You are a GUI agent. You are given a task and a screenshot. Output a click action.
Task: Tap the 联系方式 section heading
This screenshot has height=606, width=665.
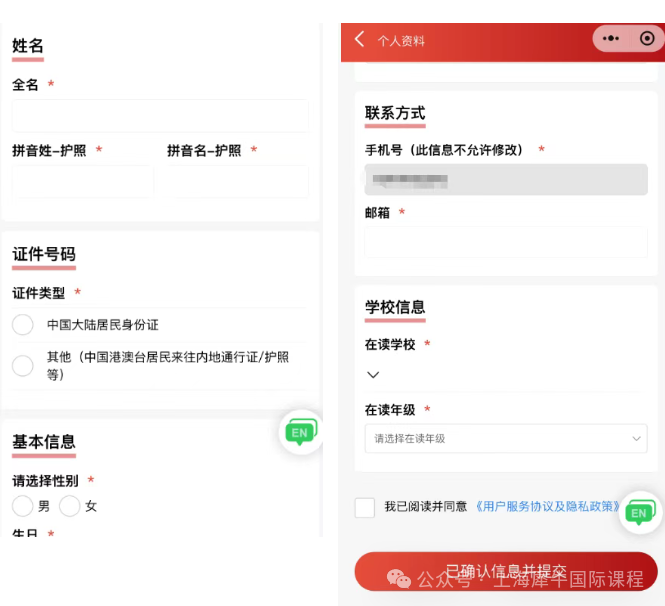coord(395,113)
